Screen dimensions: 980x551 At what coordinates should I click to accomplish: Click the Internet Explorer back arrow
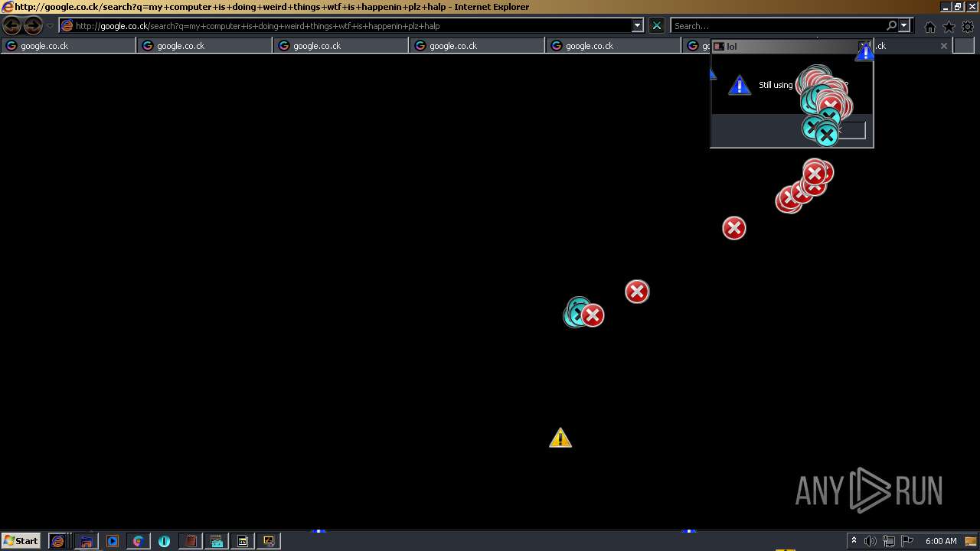pyautogui.click(x=12, y=26)
